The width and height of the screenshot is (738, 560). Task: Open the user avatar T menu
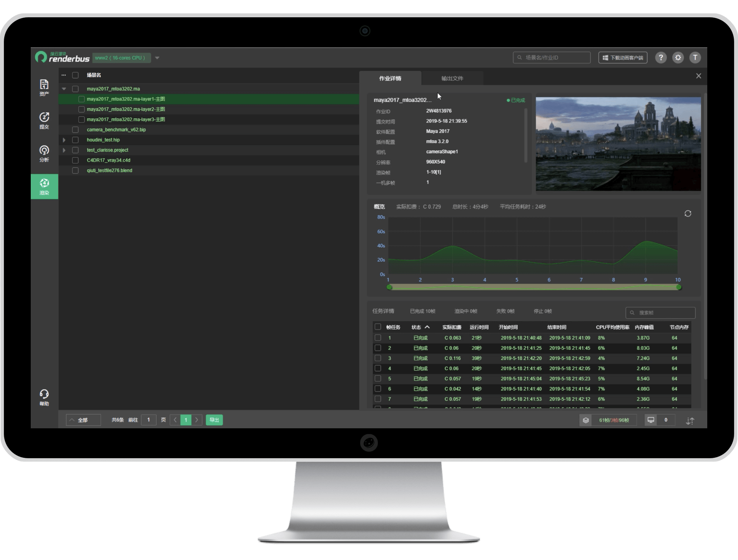pos(695,58)
